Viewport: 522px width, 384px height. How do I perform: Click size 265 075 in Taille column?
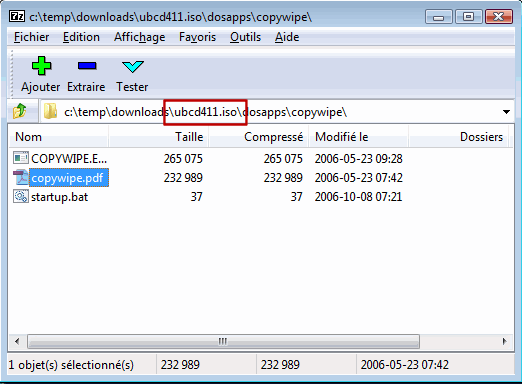[183, 159]
